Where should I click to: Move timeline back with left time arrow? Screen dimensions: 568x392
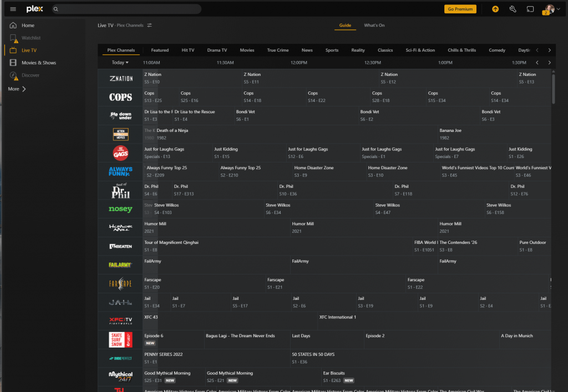pos(537,63)
